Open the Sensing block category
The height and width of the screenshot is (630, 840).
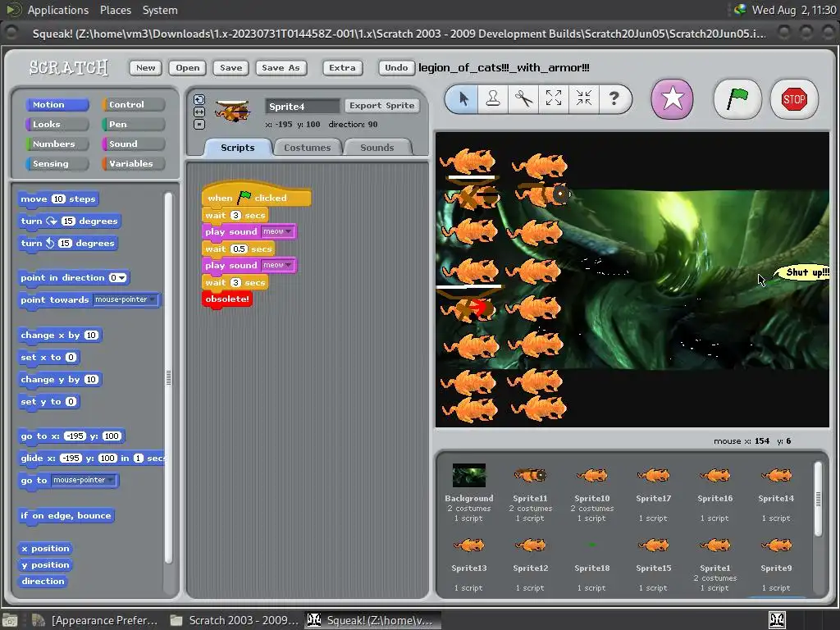57,164
